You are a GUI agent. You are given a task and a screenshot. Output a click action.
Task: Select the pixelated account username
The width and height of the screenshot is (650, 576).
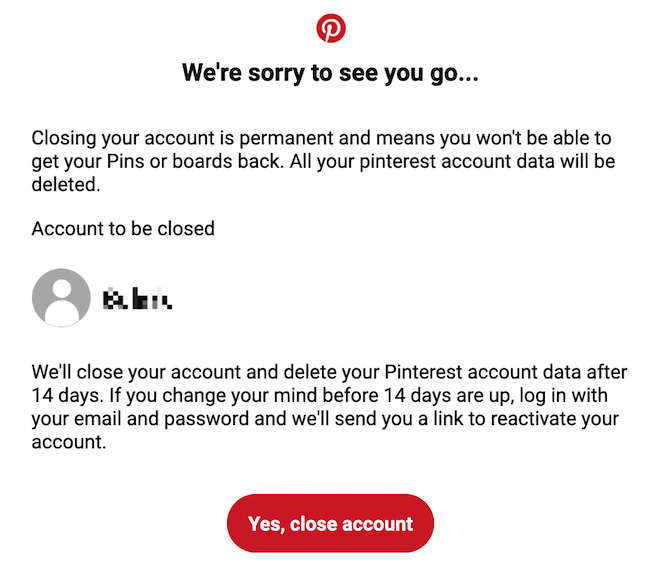tap(137, 299)
